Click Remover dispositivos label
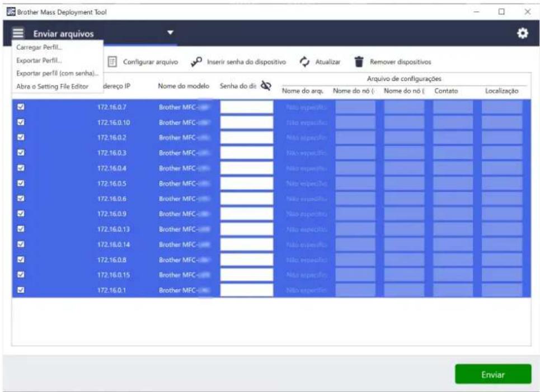This screenshot has height=392, width=540. point(400,62)
